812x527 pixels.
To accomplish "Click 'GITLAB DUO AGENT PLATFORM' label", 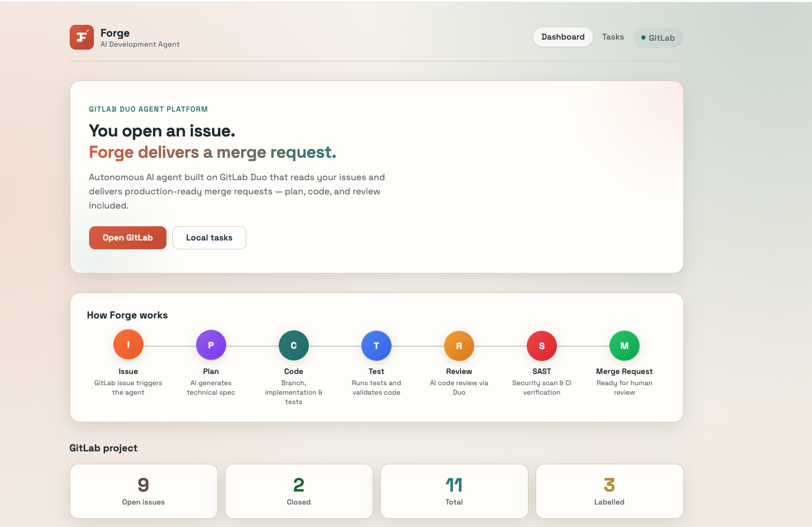I will (x=148, y=109).
